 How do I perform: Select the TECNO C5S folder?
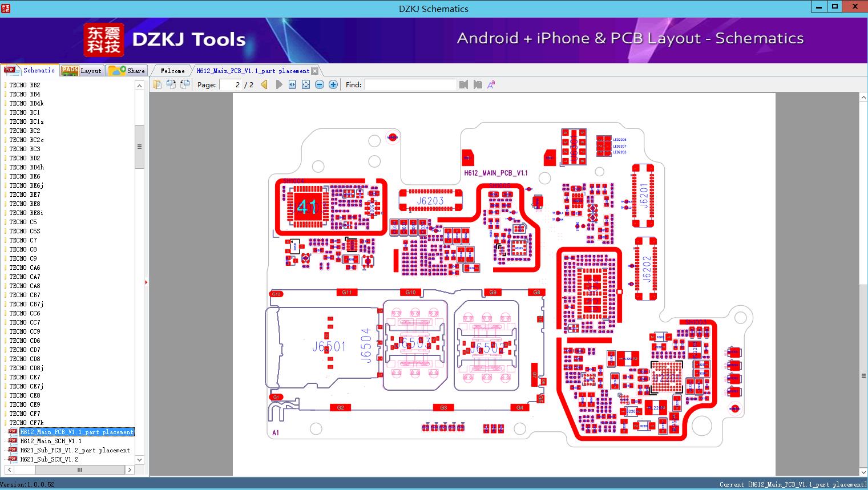[x=25, y=231]
